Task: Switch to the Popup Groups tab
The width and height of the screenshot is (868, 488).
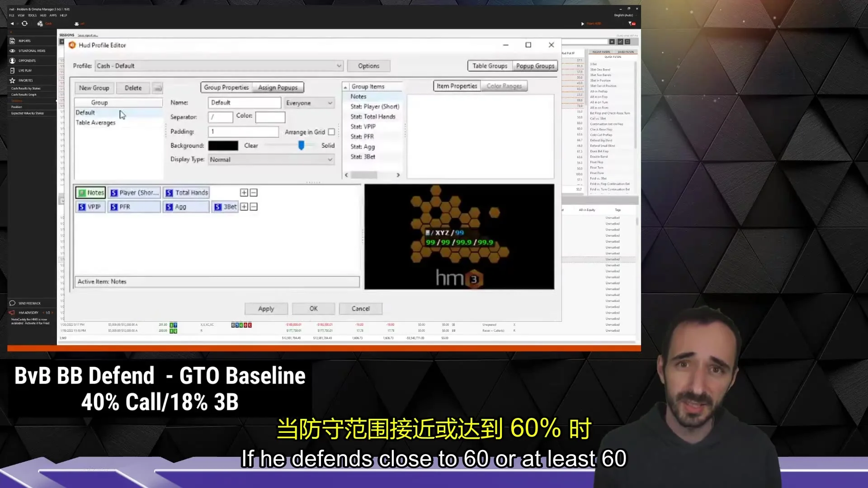Action: click(535, 66)
